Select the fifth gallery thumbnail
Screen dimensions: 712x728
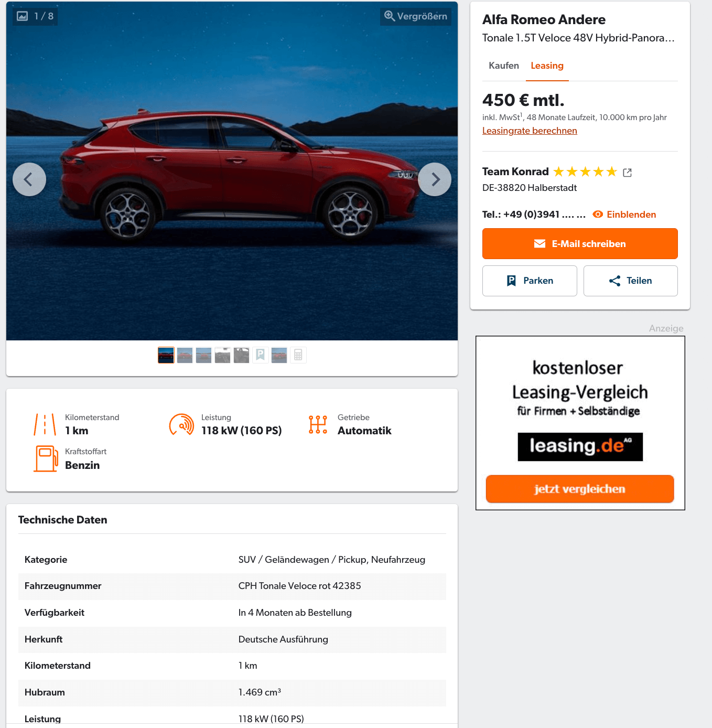coord(241,355)
